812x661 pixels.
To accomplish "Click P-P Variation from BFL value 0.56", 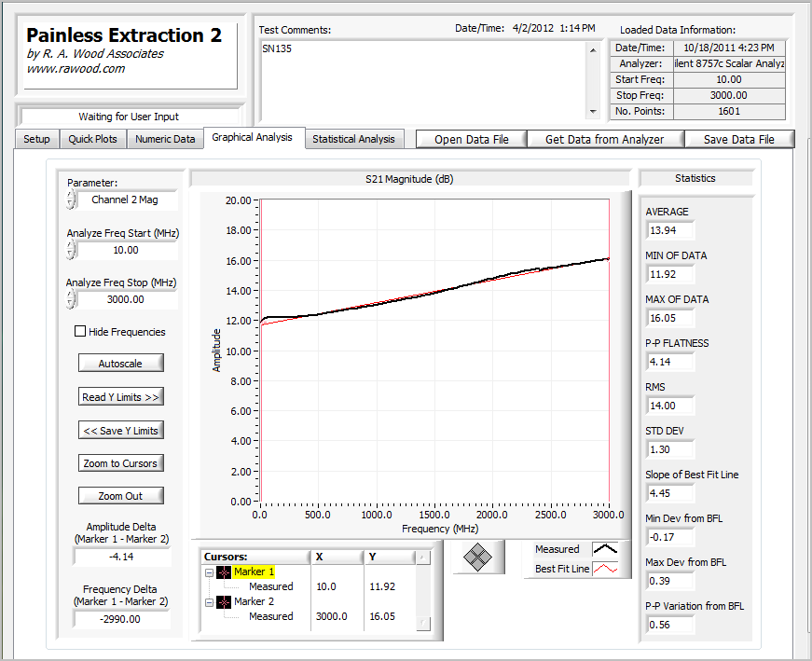I will [670, 626].
